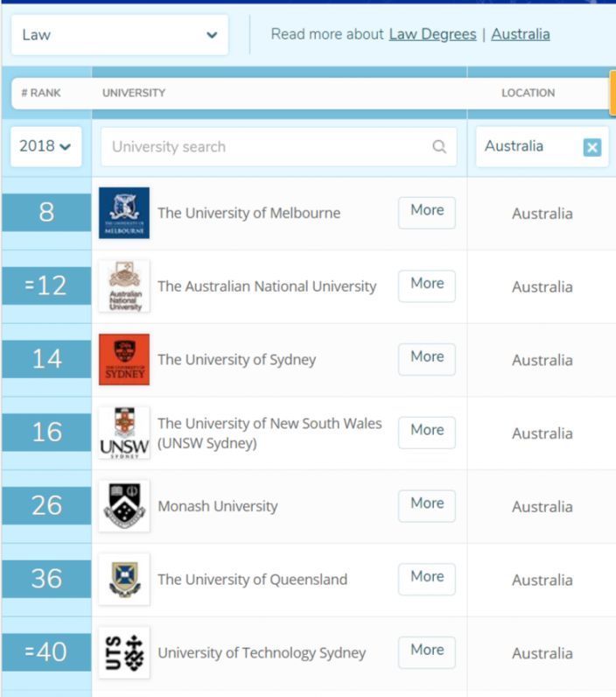Screen dimensions: 616x697
Task: Click rank =12 cell
Action: pyautogui.click(x=46, y=285)
